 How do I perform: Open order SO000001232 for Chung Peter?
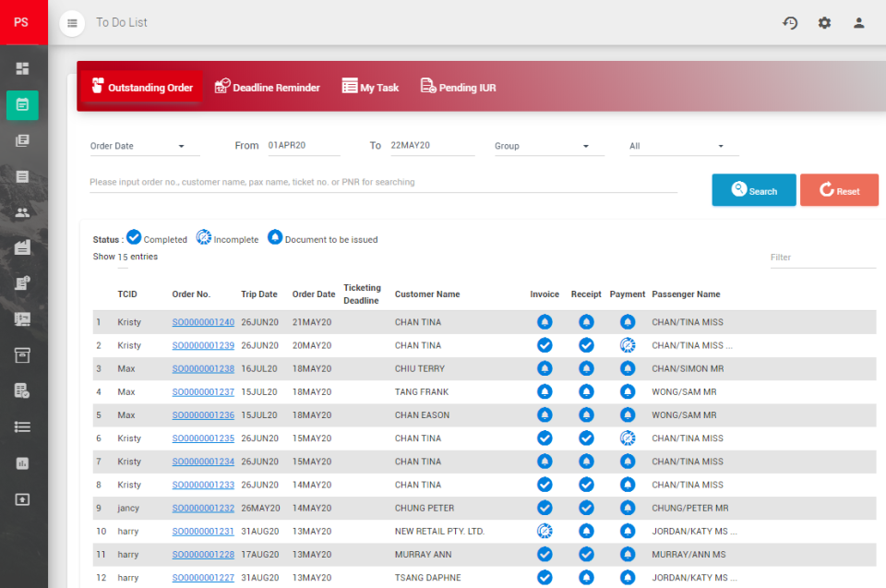coord(203,508)
